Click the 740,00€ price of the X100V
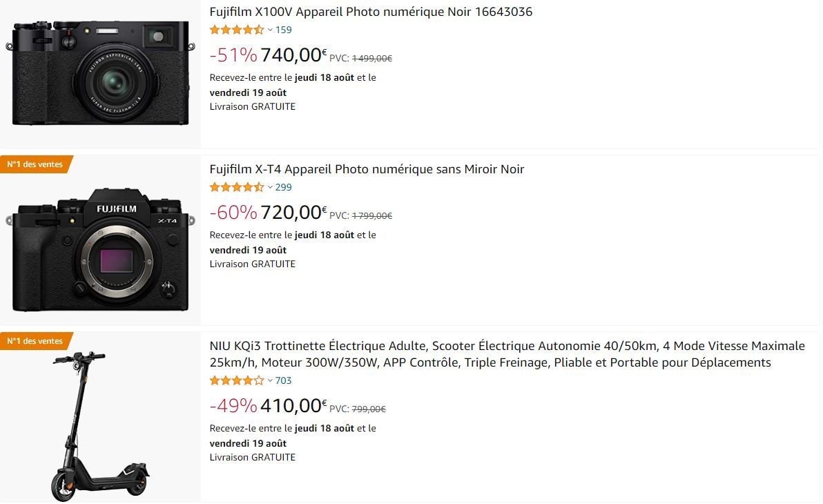This screenshot has height=504, width=823. (x=293, y=55)
